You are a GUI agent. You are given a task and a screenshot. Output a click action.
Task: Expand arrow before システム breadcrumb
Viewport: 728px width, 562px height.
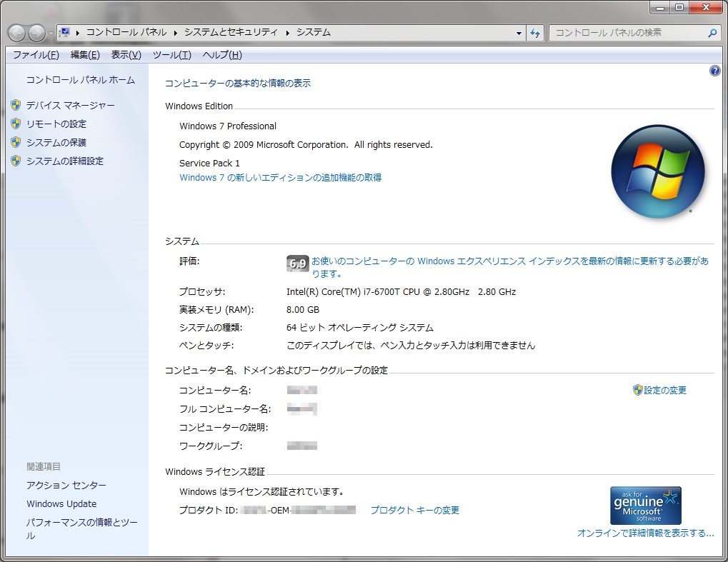coord(287,33)
